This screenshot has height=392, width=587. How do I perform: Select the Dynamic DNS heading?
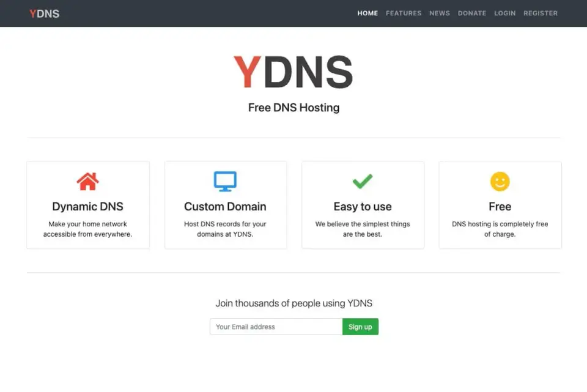pyautogui.click(x=87, y=206)
